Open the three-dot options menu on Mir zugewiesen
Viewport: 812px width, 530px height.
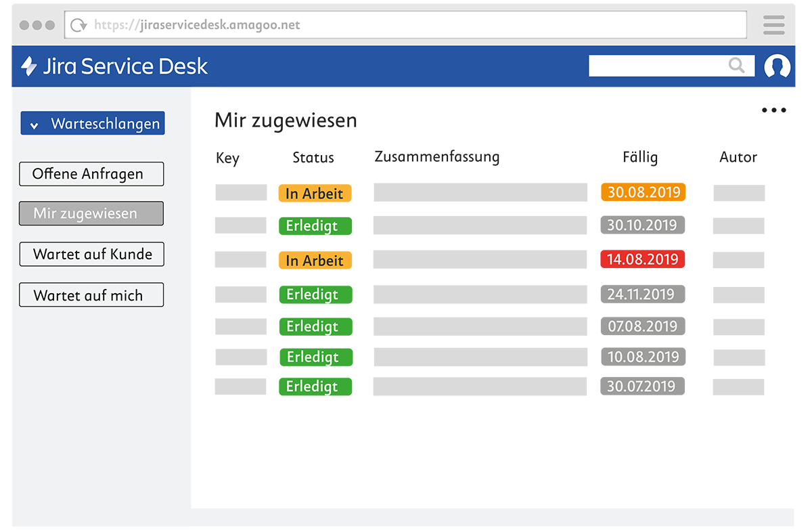[x=773, y=110]
